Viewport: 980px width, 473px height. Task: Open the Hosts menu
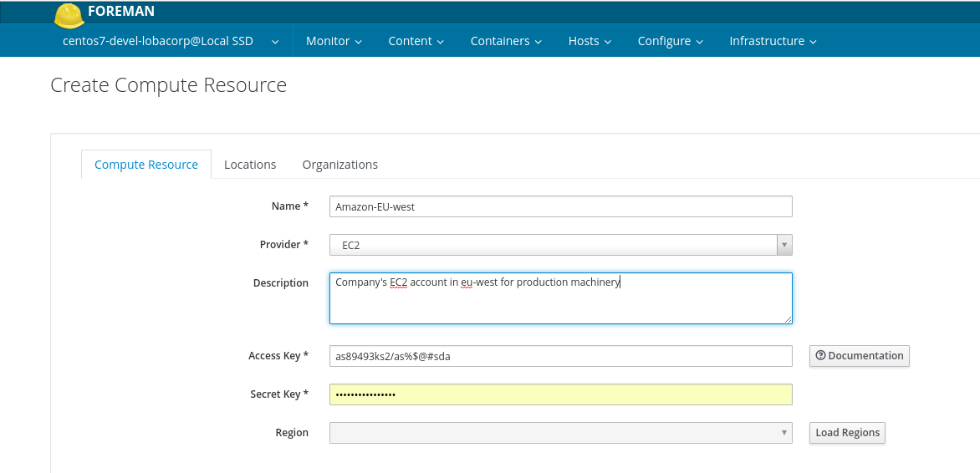[590, 41]
